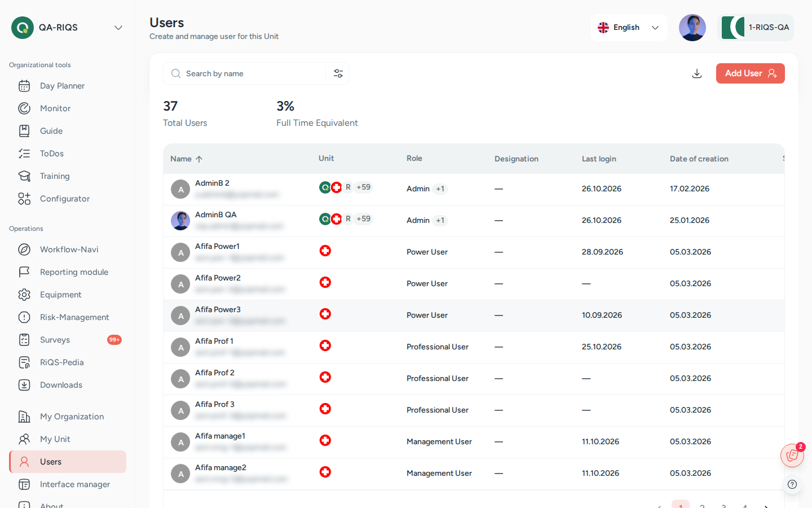Screen dimensions: 812x508
Task: Click the Workflow-Navi compass icon
Action: pyautogui.click(x=24, y=249)
